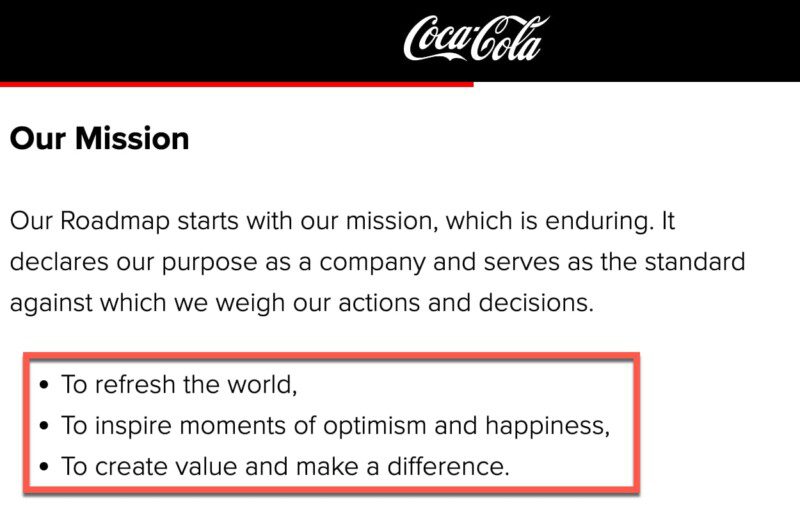This screenshot has height=521, width=800.
Task: Click the Coca-Cola logo in header
Action: 476,39
